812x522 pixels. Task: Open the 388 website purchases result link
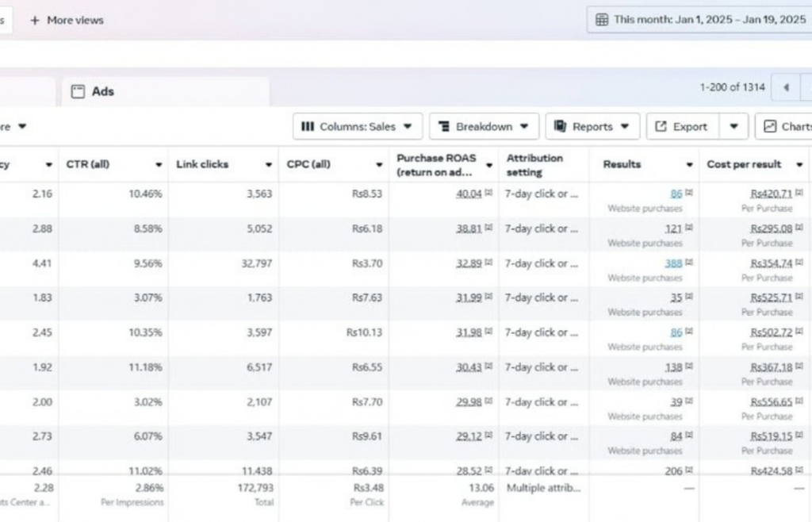(673, 263)
